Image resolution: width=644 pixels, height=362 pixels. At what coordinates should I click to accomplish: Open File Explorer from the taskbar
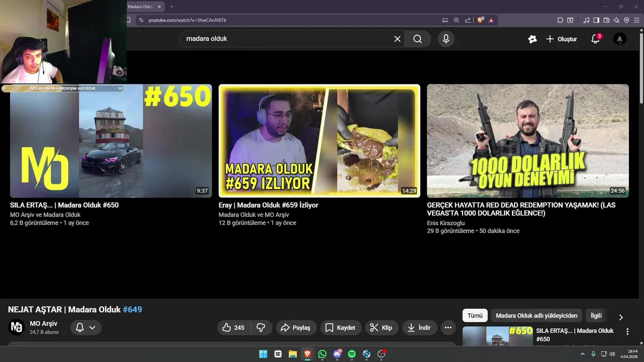(x=292, y=354)
